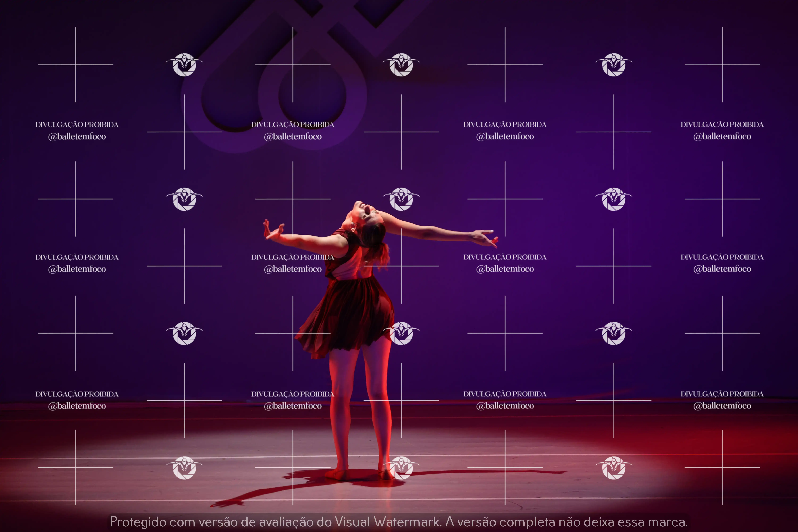Click the top-right @balletemfoco handle text
The height and width of the screenshot is (532, 798).
click(722, 136)
